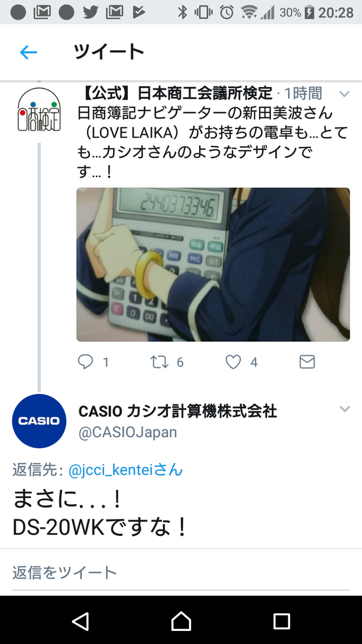
Task: Tap the blue back arrow
Action: [x=29, y=52]
